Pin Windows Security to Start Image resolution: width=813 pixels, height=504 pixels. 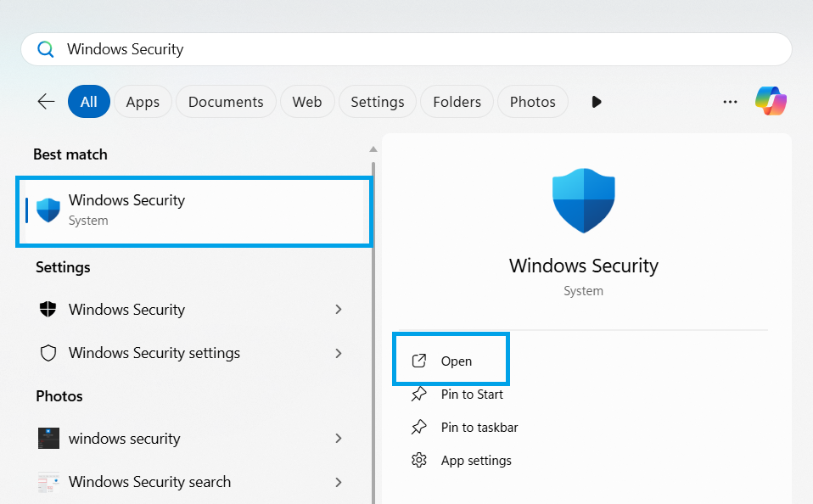(471, 395)
